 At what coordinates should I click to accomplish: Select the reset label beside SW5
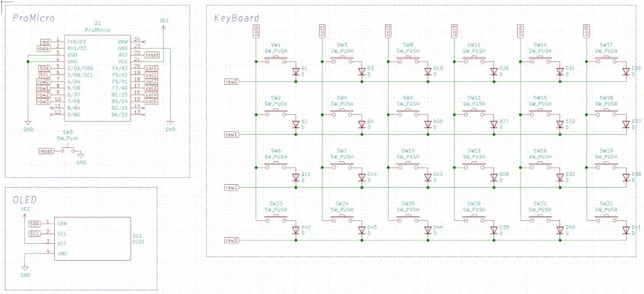(46, 151)
